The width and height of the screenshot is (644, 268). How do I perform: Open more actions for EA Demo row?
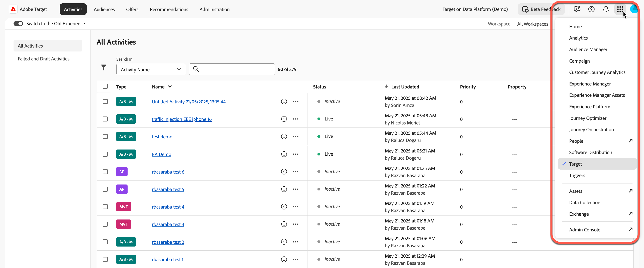point(296,154)
